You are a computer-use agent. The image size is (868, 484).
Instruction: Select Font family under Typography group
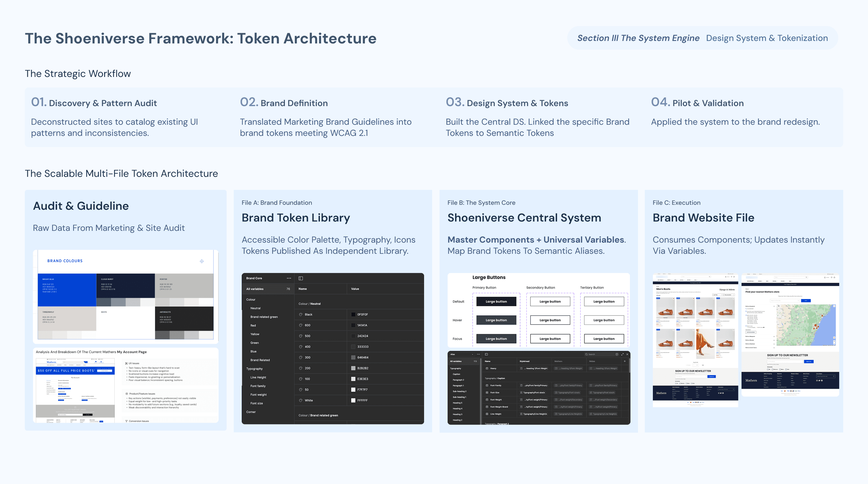258,386
